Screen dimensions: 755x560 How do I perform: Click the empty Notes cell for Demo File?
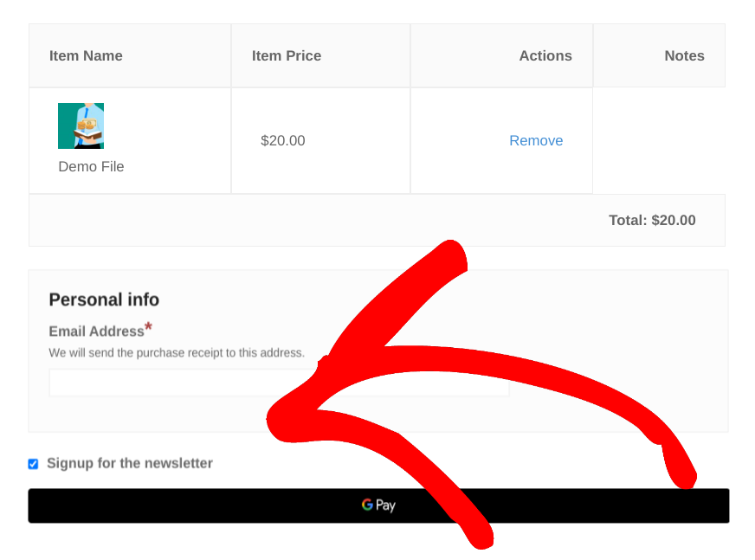click(659, 140)
